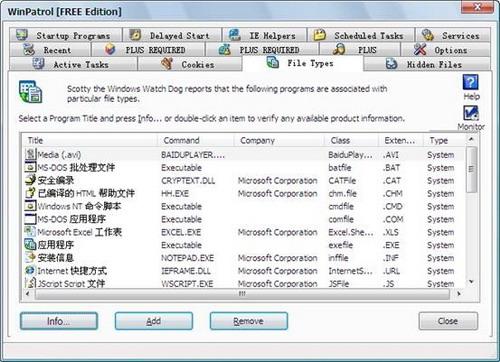Click the JScript Script row icon

[31, 283]
